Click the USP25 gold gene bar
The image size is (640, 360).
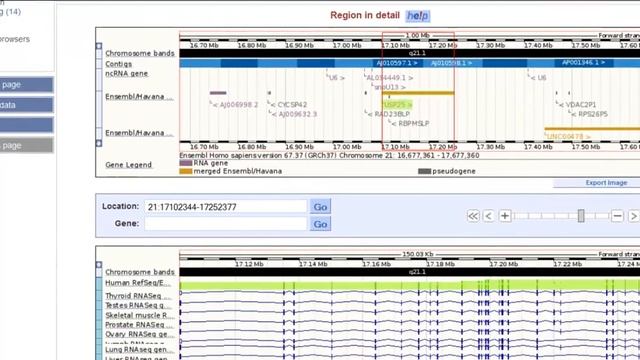point(418,93)
